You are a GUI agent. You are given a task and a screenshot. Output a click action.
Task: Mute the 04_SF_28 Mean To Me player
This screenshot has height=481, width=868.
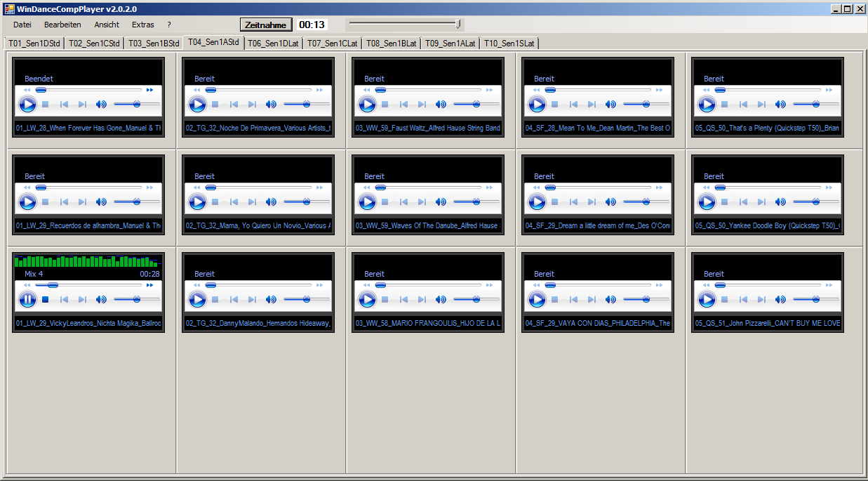pyautogui.click(x=610, y=105)
